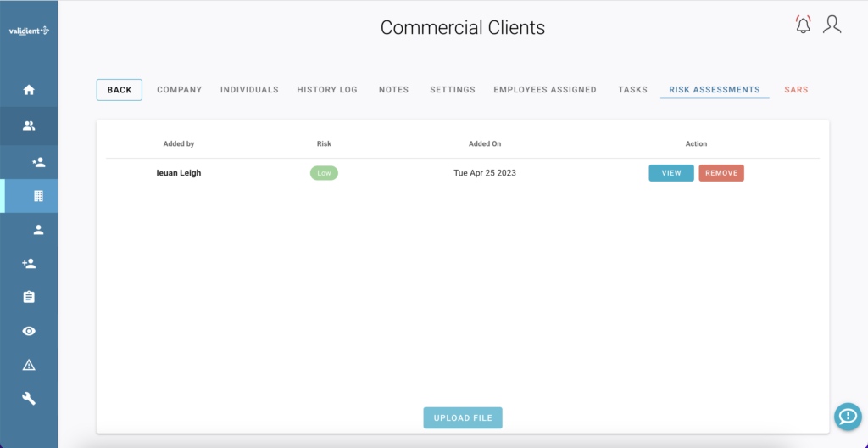Open the single person sidebar icon

38,230
